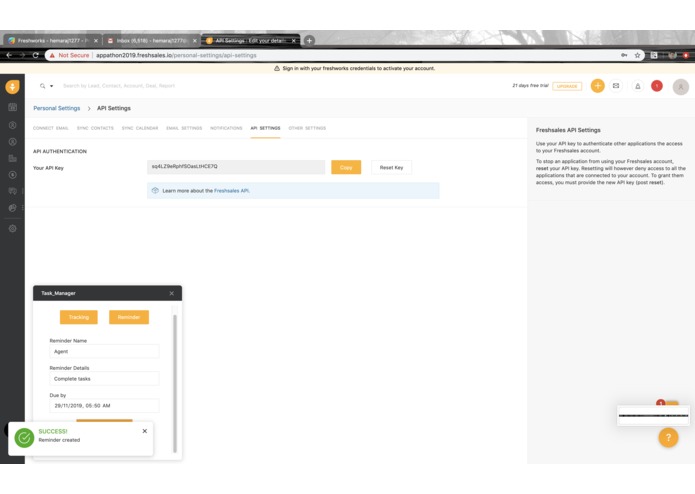Close the Task_Manager panel
The height and width of the screenshot is (494, 695).
coord(172,293)
